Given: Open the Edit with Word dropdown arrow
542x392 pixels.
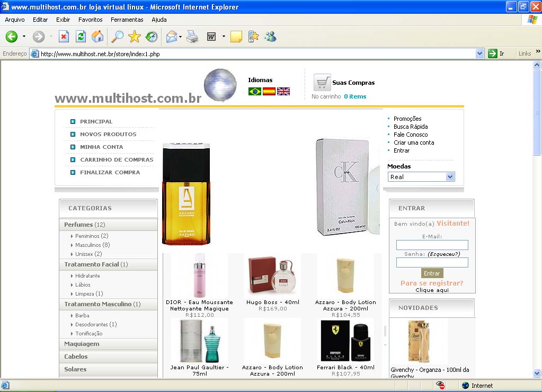Looking at the screenshot, I should (x=224, y=37).
